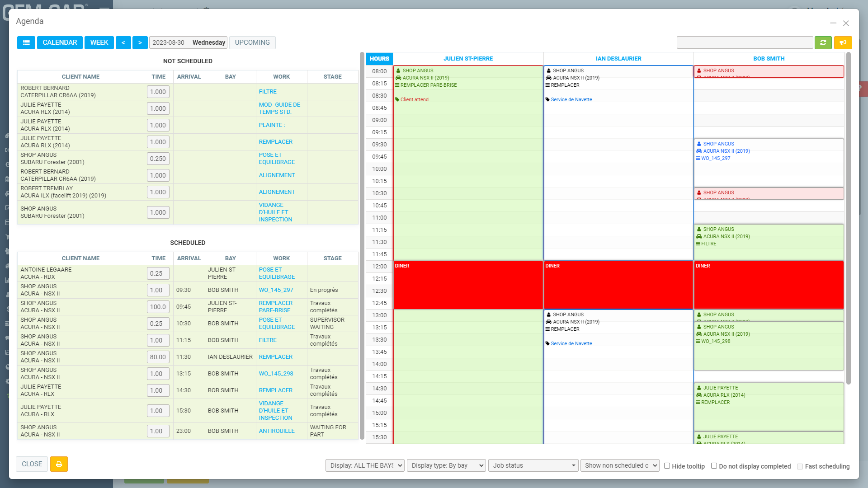Screen dimensions: 868x488
Task: Open Julien St-Pierre 08:00 pare-brise appointment
Action: (x=468, y=163)
